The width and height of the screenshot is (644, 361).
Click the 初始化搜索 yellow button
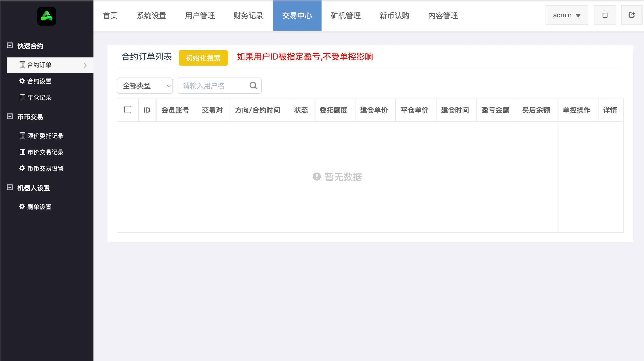tap(203, 58)
